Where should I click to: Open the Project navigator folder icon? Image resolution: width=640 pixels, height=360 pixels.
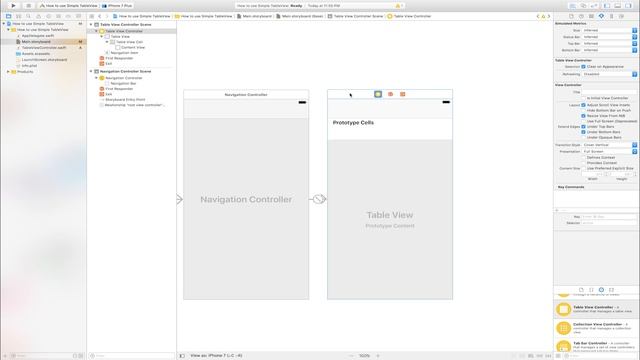click(9, 16)
